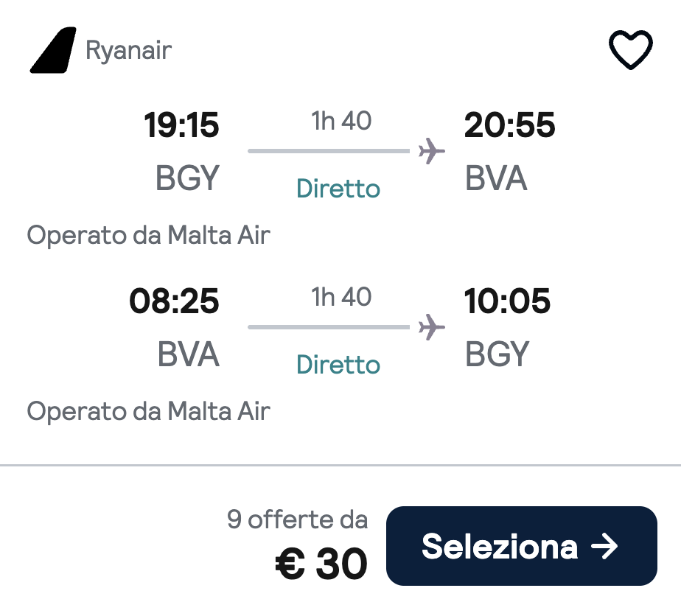Save this flight using the heart toggle

coord(630,49)
